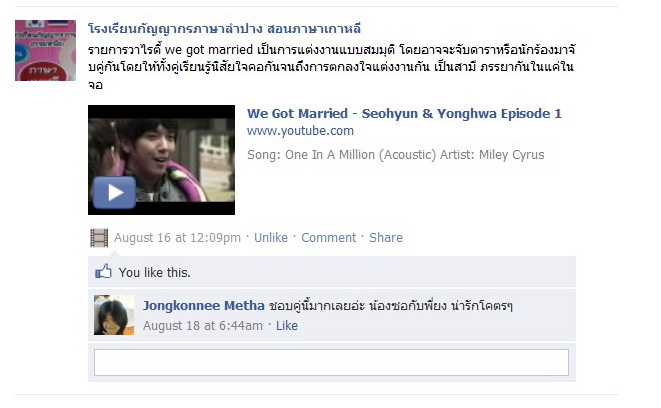
Task: Click the blue play button on video
Action: (114, 193)
